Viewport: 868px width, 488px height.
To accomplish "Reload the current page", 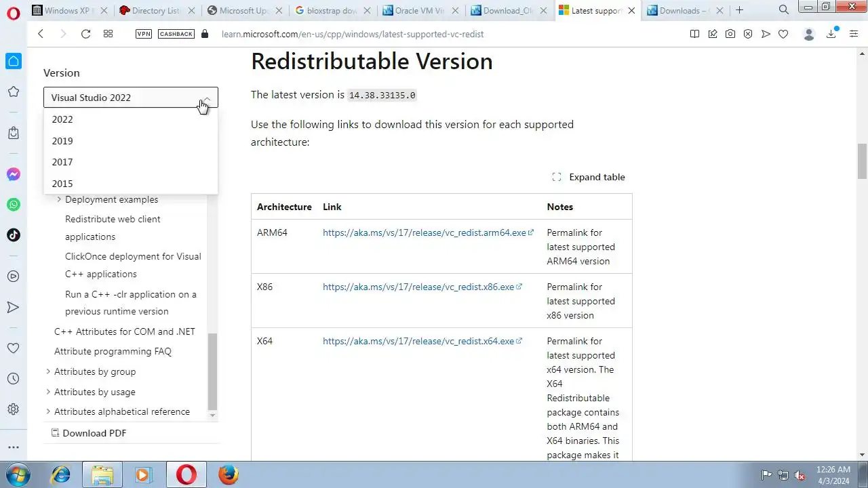I will tap(85, 34).
